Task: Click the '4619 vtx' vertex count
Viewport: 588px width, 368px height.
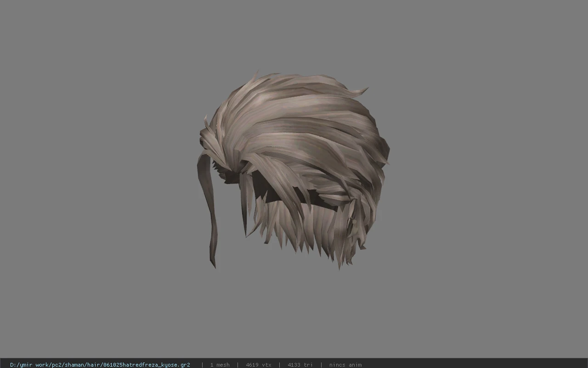Action: pos(259,365)
